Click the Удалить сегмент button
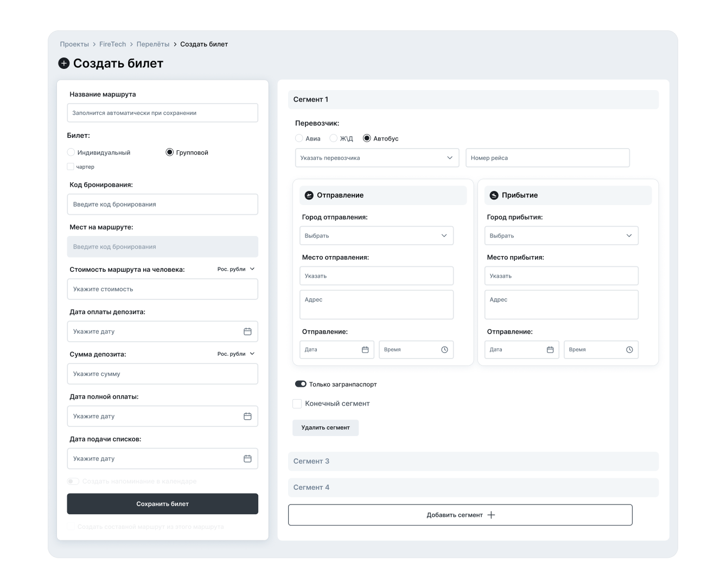 (x=326, y=427)
